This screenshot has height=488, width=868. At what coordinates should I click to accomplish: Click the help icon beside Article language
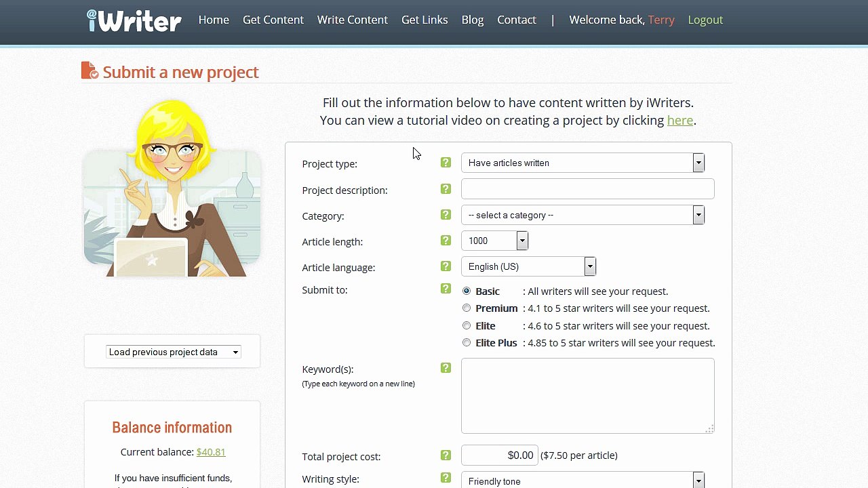pos(446,266)
